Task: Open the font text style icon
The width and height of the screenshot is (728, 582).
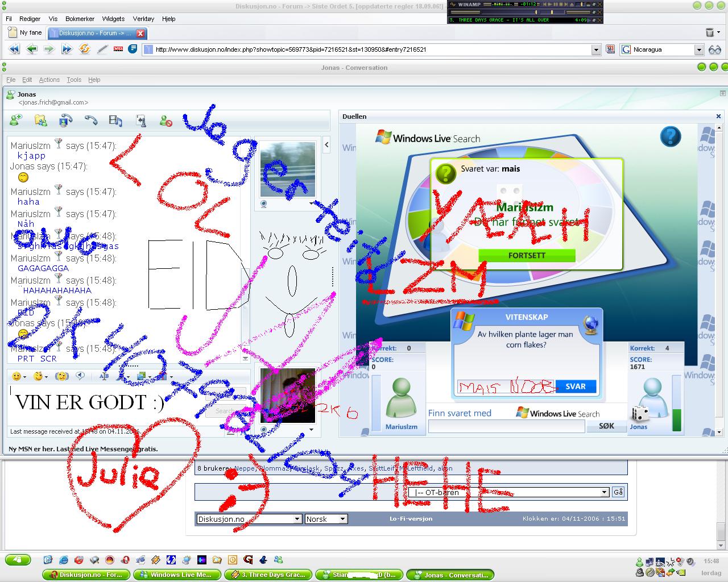Action: click(104, 376)
